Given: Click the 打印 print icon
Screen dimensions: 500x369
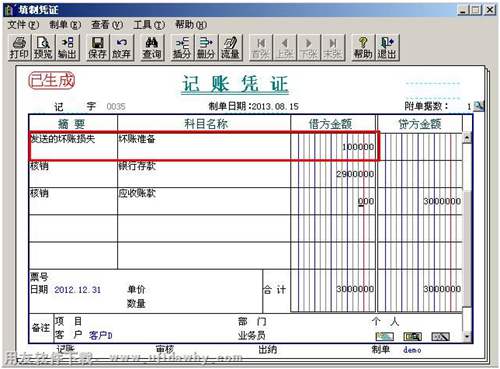Looking at the screenshot, I should pyautogui.click(x=19, y=48).
